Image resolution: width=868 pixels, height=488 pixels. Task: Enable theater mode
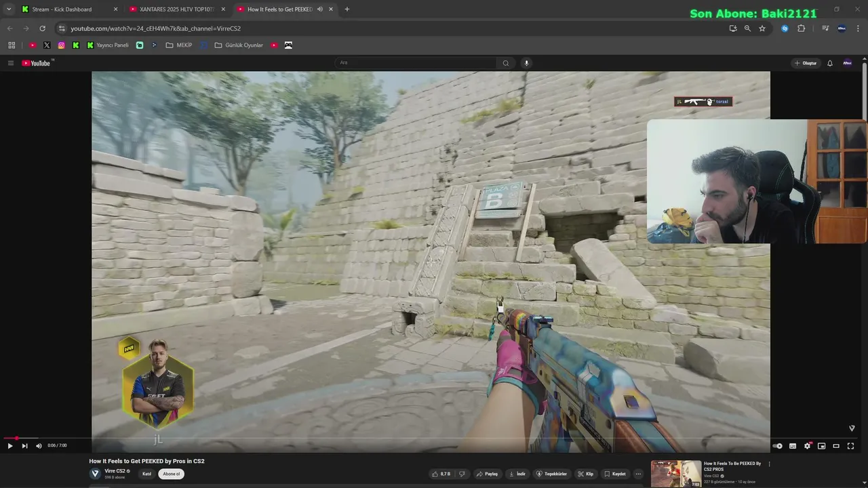point(836,446)
